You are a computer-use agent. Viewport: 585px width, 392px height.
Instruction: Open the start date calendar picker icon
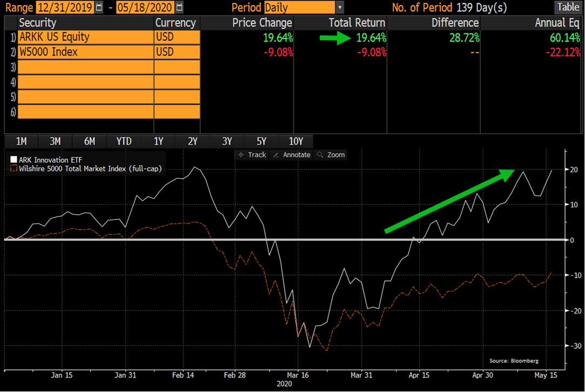(x=99, y=7)
